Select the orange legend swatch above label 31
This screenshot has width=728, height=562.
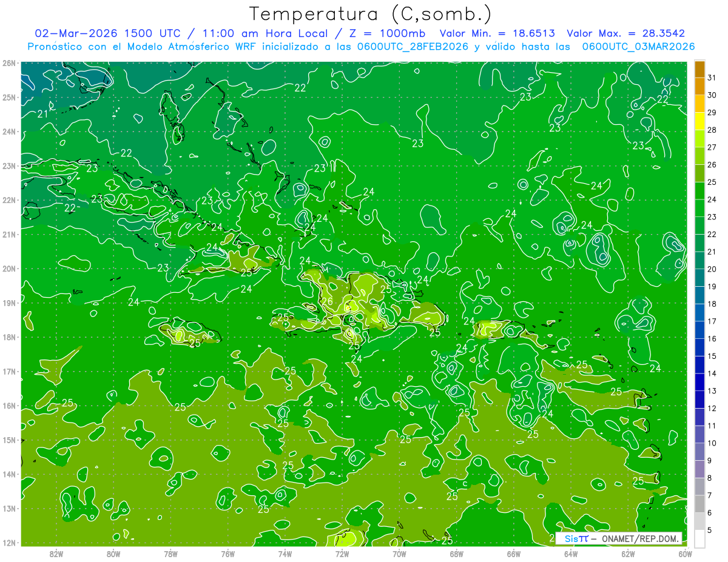pyautogui.click(x=699, y=69)
